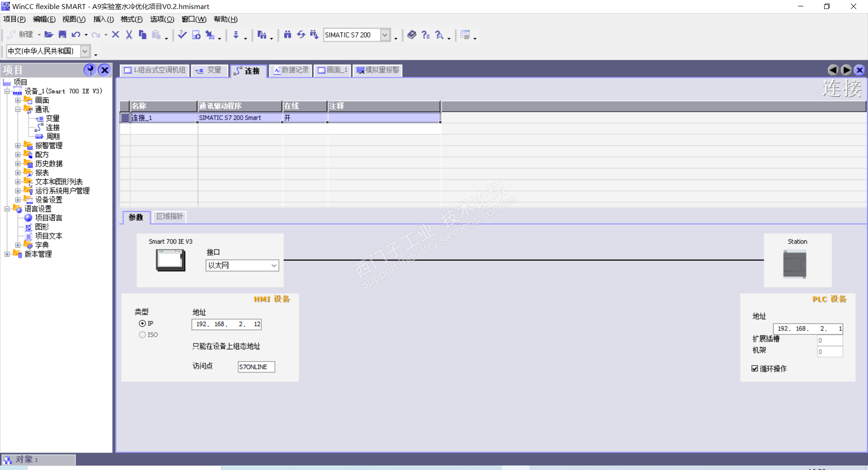
Task: Click the 通讯驱动程序 column header
Action: (240, 106)
